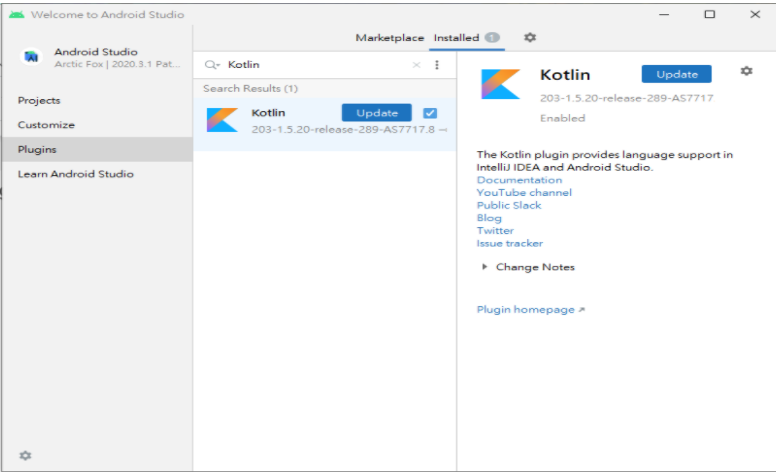Minimize the Welcome to Android Studio window
782x472 pixels.
(664, 14)
